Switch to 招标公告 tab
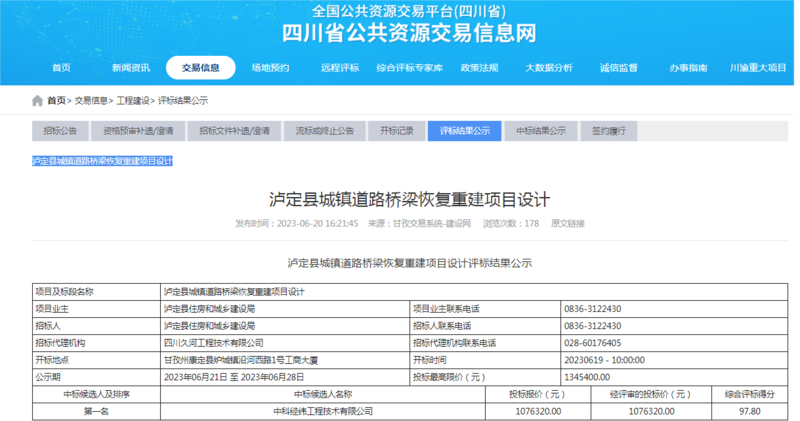The width and height of the screenshot is (800, 421). [x=60, y=131]
